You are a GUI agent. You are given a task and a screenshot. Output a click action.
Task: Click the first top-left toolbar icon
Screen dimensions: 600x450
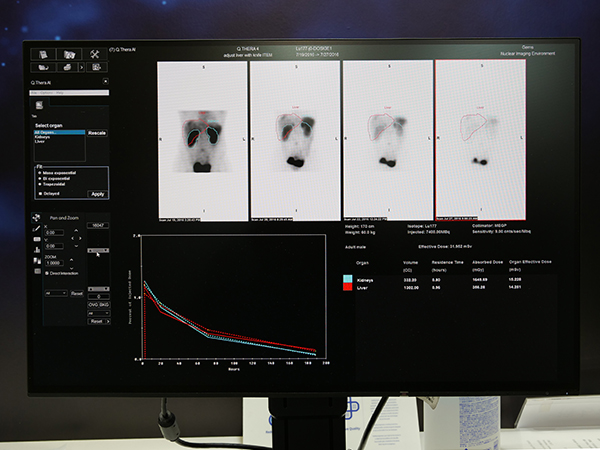tap(43, 54)
